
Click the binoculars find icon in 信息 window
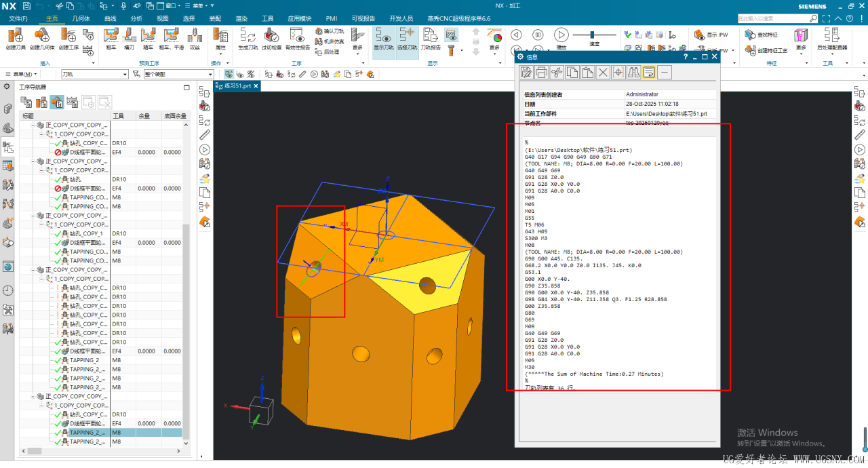click(x=633, y=72)
